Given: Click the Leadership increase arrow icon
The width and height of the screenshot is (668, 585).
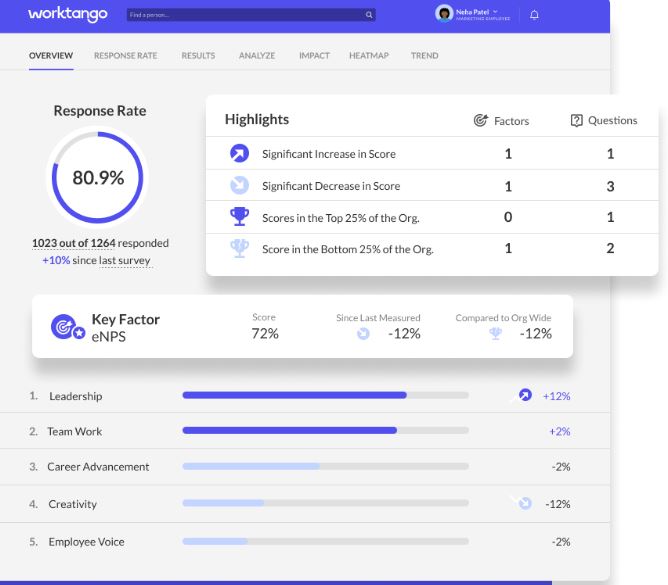Looking at the screenshot, I should click(x=525, y=395).
